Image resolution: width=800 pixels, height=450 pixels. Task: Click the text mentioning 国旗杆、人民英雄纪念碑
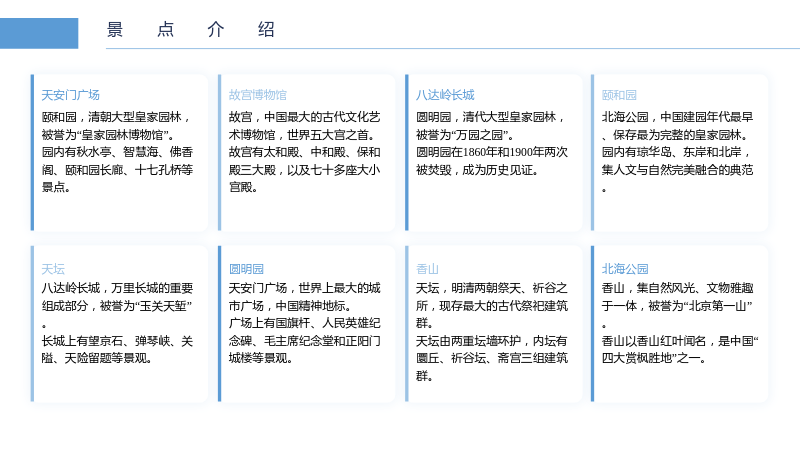coord(305,341)
